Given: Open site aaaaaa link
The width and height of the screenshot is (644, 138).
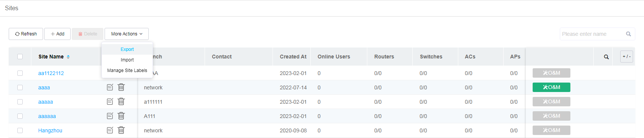Looking at the screenshot, I should [x=47, y=116].
